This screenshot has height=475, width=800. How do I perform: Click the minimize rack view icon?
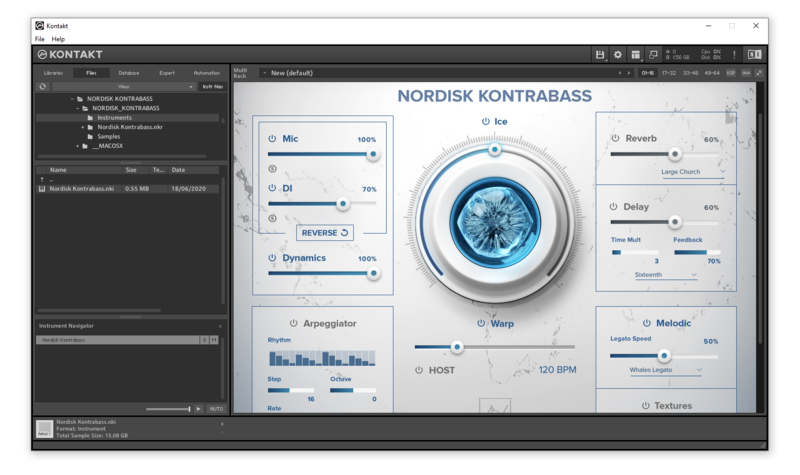pos(653,55)
